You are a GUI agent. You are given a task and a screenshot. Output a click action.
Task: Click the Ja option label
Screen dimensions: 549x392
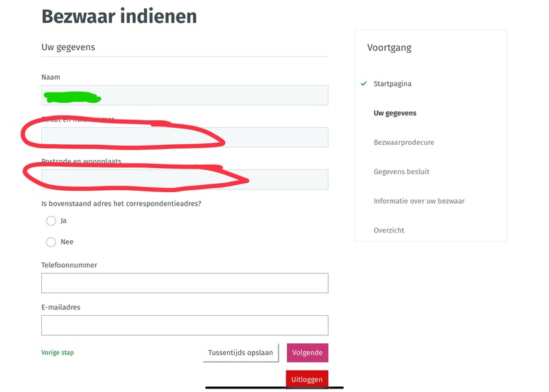[63, 220]
